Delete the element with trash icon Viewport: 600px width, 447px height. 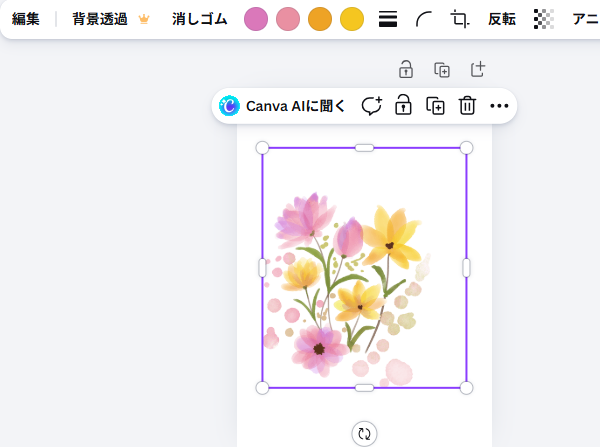click(x=467, y=106)
